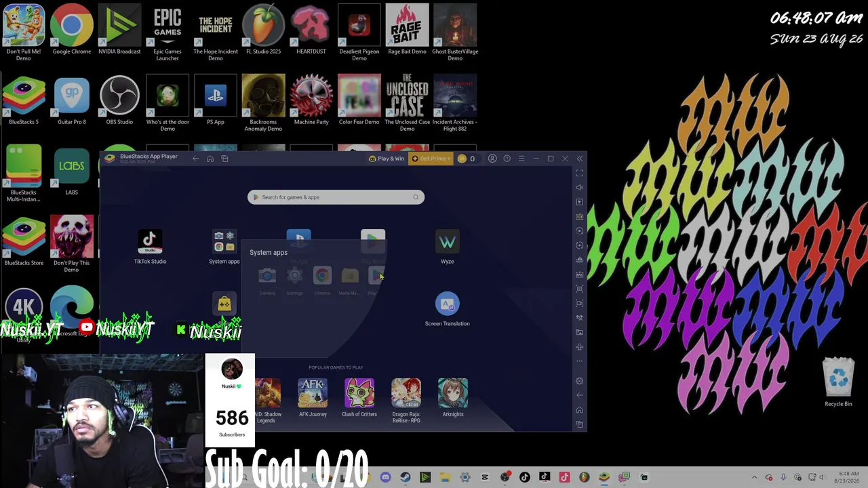Viewport: 868px width, 488px height.
Task: Open BlueStacks side toolbar settings gear
Action: coord(579,381)
